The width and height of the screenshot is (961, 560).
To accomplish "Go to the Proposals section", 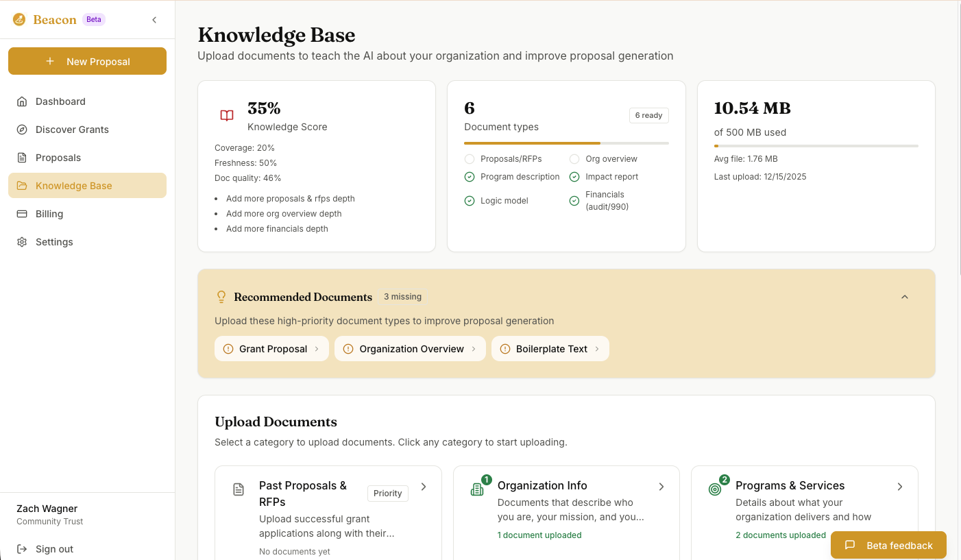I will [58, 158].
